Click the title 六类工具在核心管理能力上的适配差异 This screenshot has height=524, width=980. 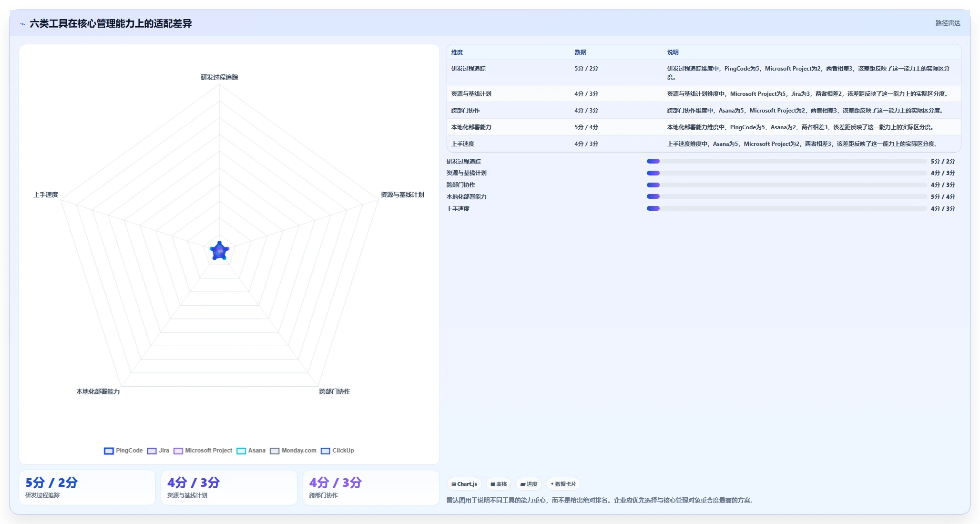(x=111, y=23)
